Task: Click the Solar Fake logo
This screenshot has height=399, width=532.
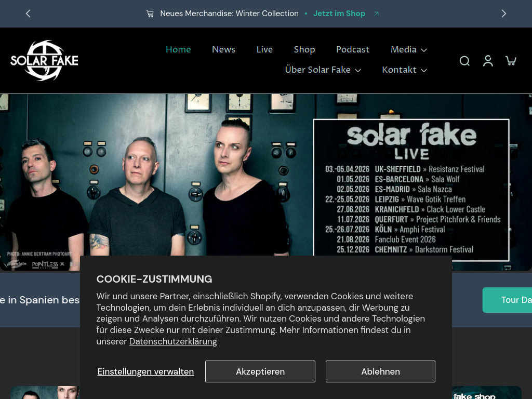Action: pyautogui.click(x=44, y=61)
